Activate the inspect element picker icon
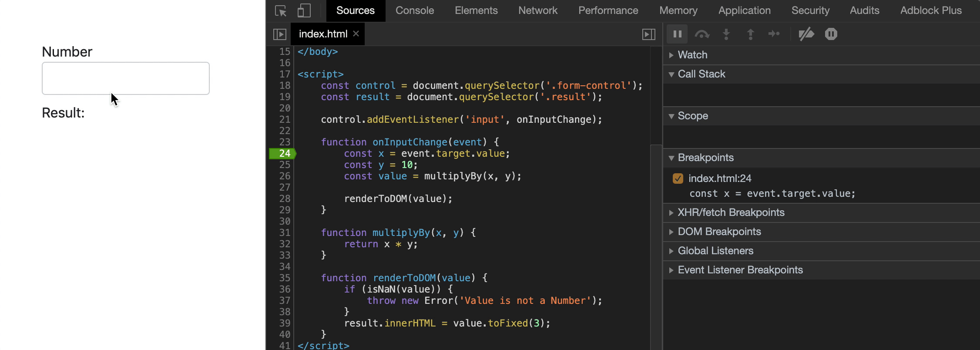980x350 pixels. click(x=281, y=10)
